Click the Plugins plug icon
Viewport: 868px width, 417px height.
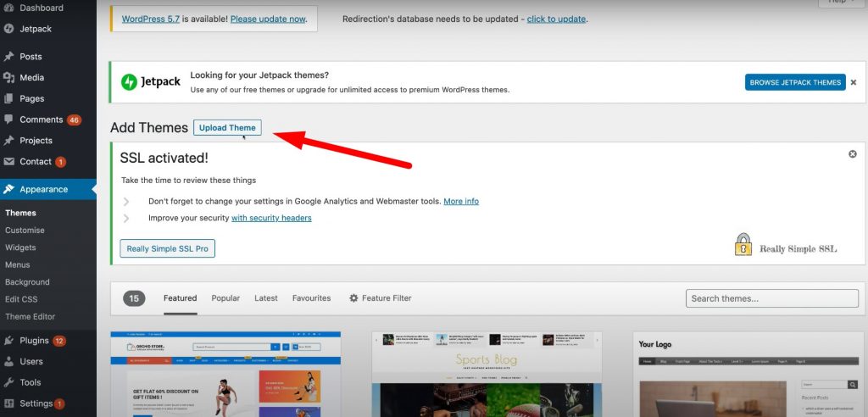[x=8, y=341]
